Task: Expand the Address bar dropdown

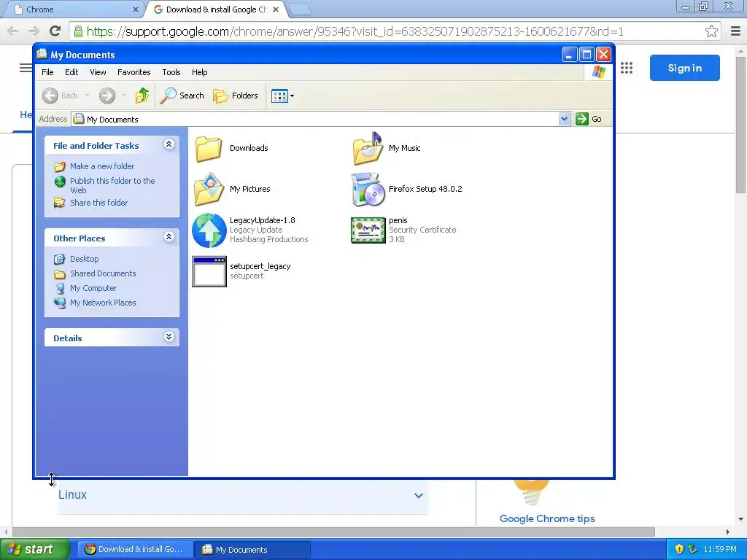Action: point(564,119)
